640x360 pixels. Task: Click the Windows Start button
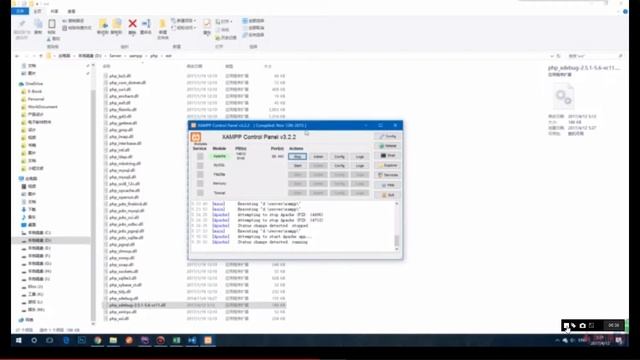pos(18,340)
